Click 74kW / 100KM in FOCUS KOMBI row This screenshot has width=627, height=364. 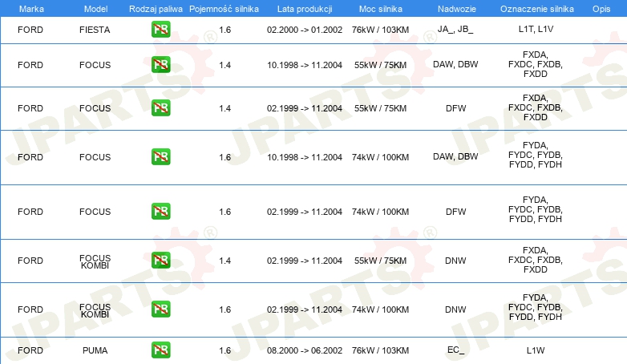[x=380, y=309]
